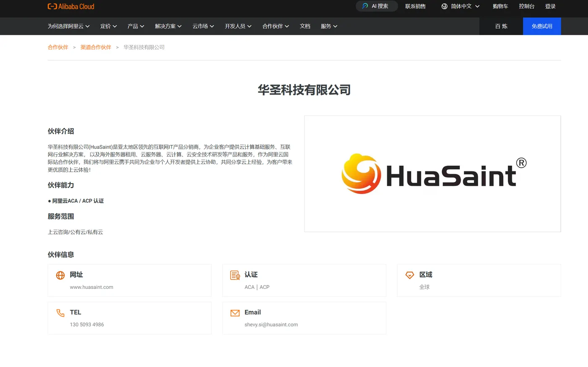The image size is (588, 367).
Task: Expand the 为何选择阿里云 menu
Action: (x=68, y=26)
